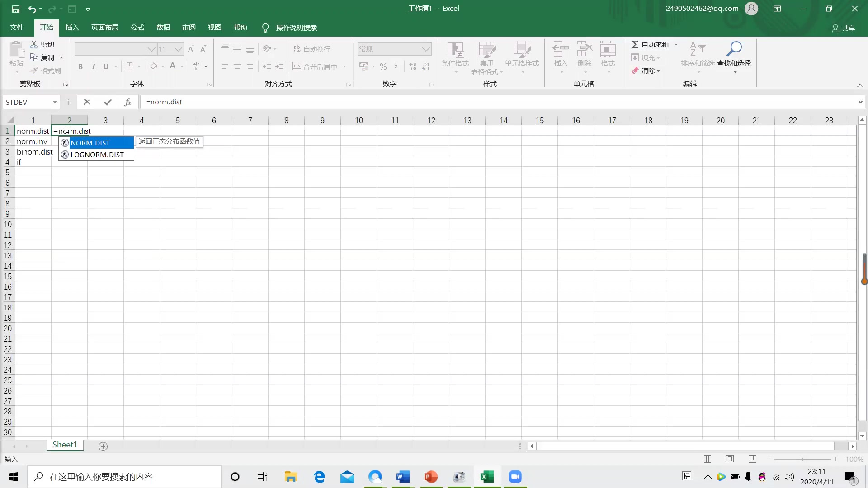
Task: Click the Cancel entry X icon
Action: [x=87, y=102]
